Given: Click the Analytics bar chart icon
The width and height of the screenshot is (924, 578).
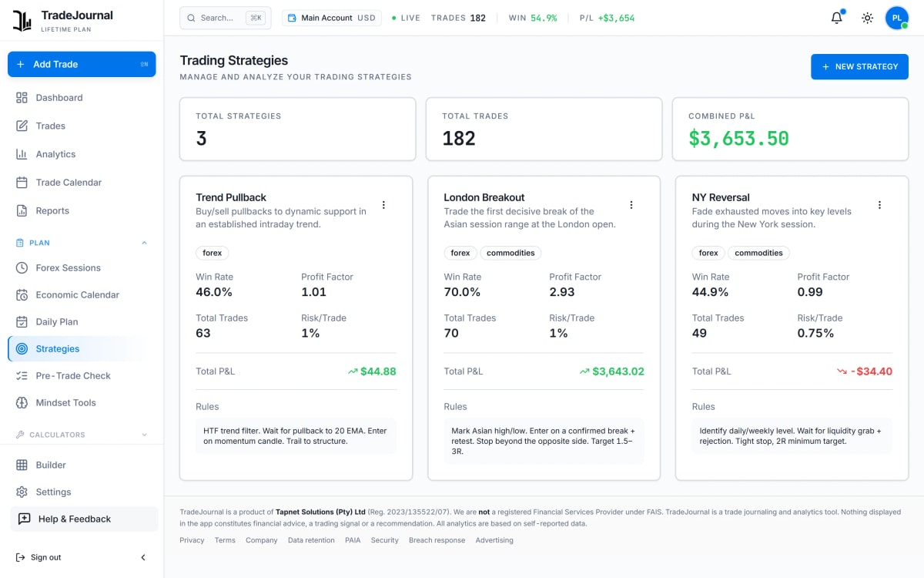Looking at the screenshot, I should (x=22, y=154).
